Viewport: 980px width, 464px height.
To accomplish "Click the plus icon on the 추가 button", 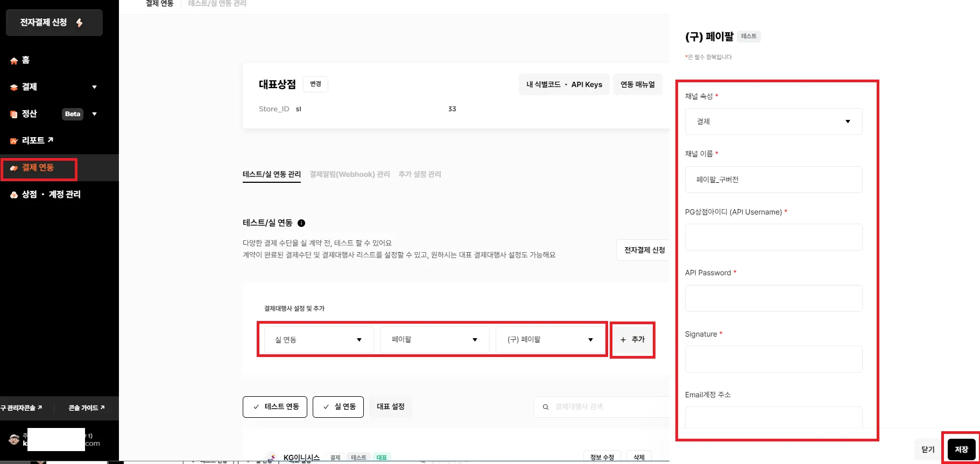I will click(623, 340).
